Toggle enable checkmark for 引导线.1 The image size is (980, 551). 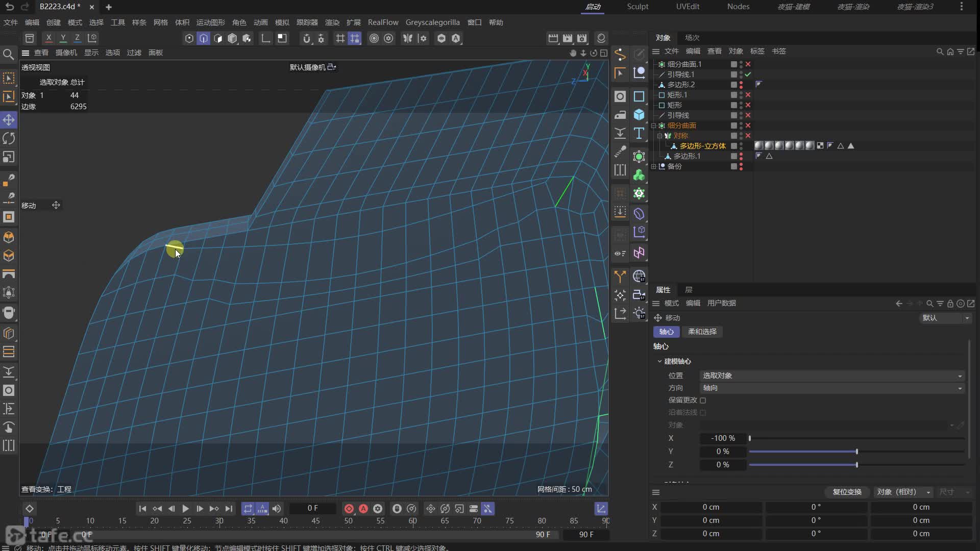click(x=748, y=74)
